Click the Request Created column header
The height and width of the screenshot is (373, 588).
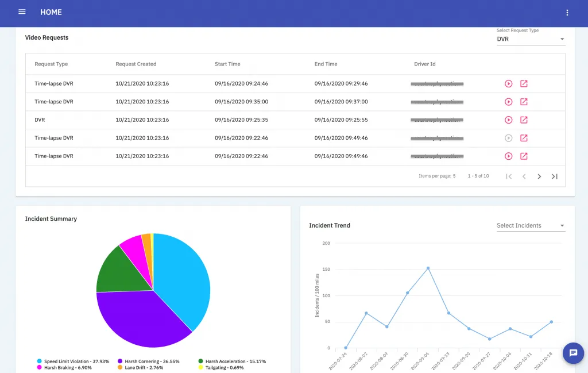pyautogui.click(x=136, y=64)
